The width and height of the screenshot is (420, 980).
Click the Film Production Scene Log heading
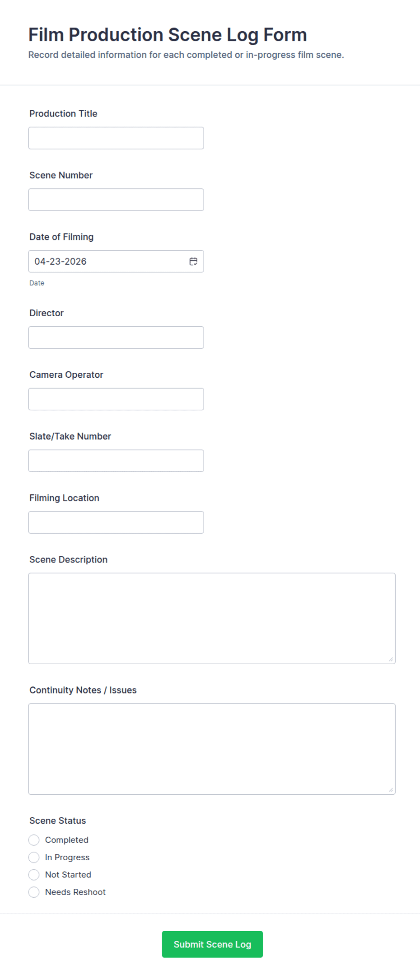168,35
